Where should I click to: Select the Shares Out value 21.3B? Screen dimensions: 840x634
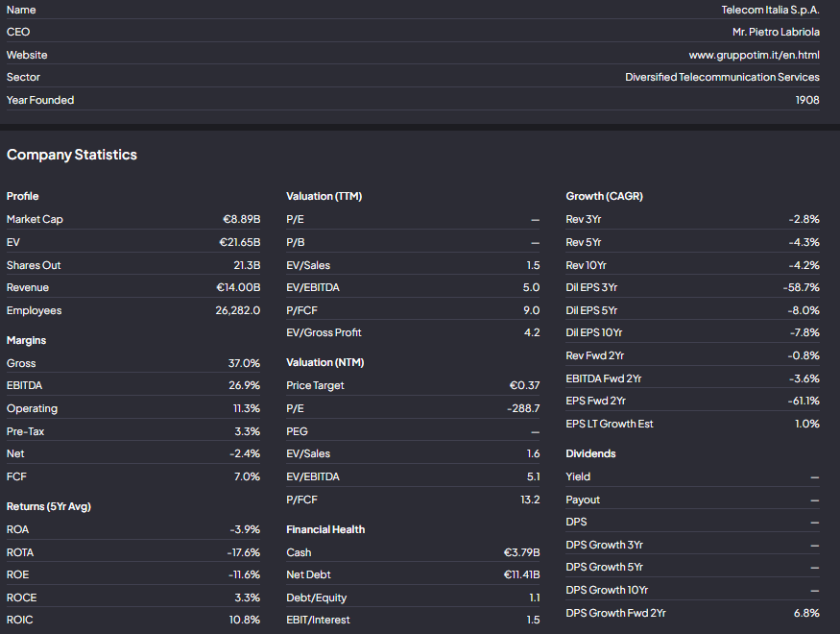point(247,265)
